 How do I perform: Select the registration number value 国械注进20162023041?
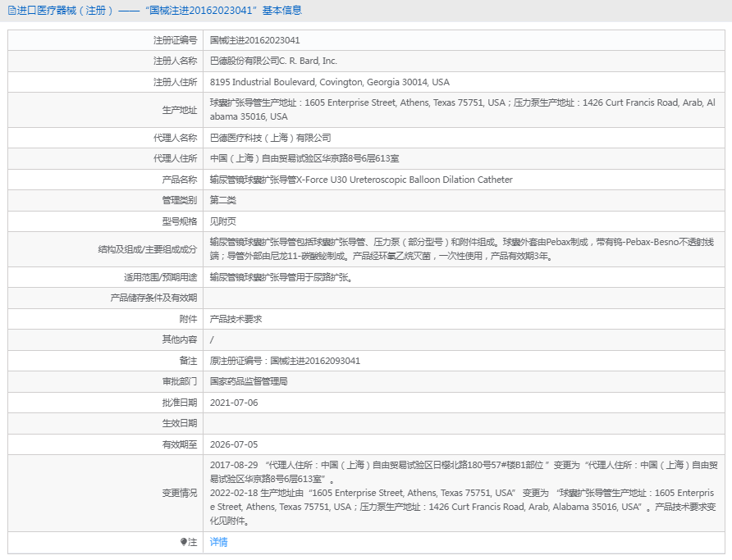(255, 40)
